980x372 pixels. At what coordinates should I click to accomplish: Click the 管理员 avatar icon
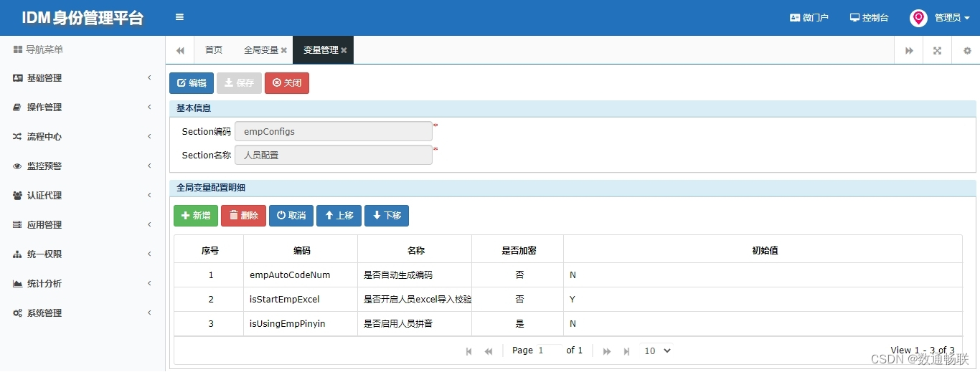pos(918,18)
